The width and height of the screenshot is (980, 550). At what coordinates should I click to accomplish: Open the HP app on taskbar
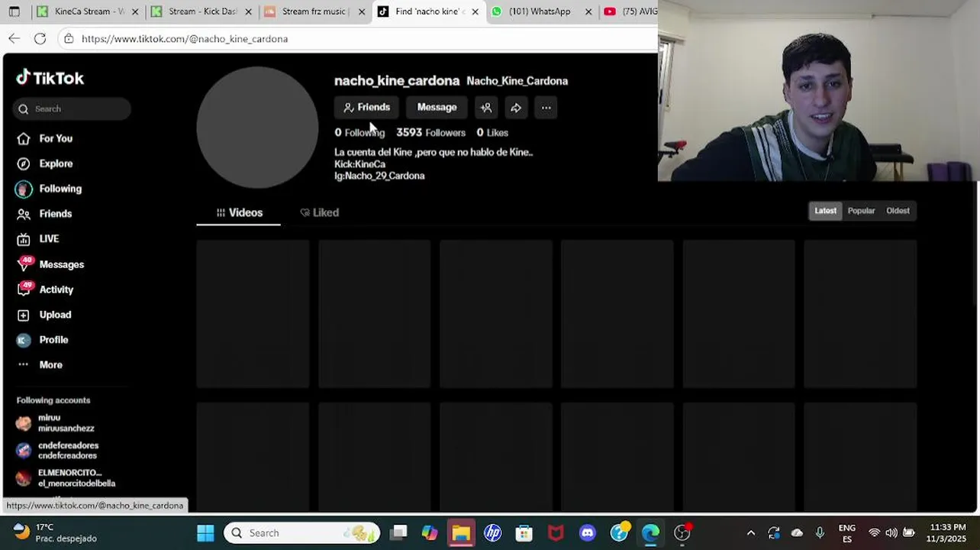pyautogui.click(x=492, y=533)
